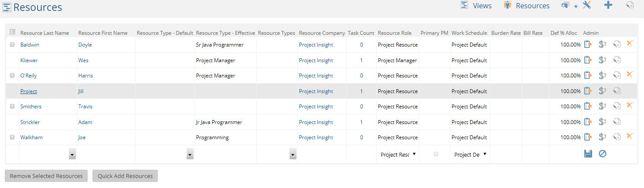Click the column chooser icon in table header
Viewport: 644px width, 188px height.
[12, 32]
